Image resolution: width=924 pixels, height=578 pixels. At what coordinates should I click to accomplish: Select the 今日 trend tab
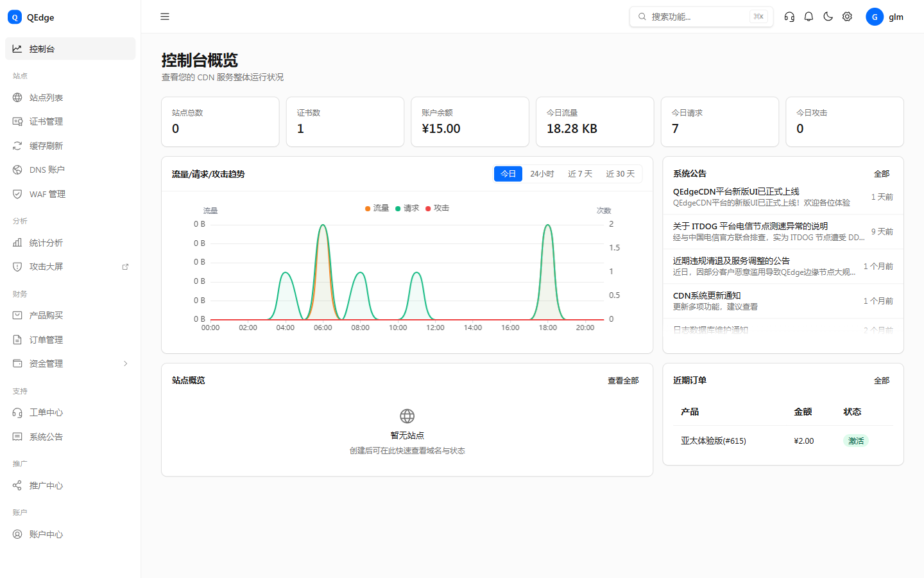pos(508,174)
